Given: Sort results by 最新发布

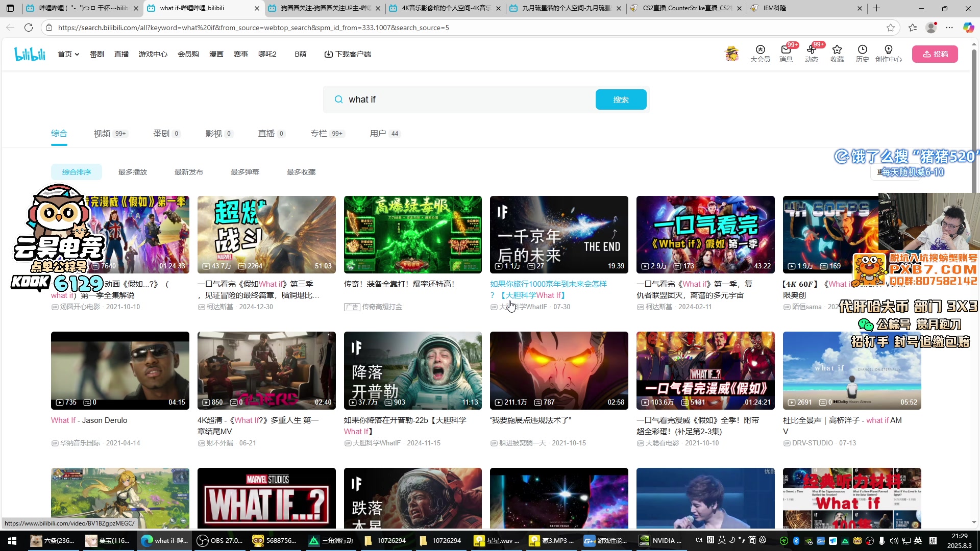Looking at the screenshot, I should point(189,172).
